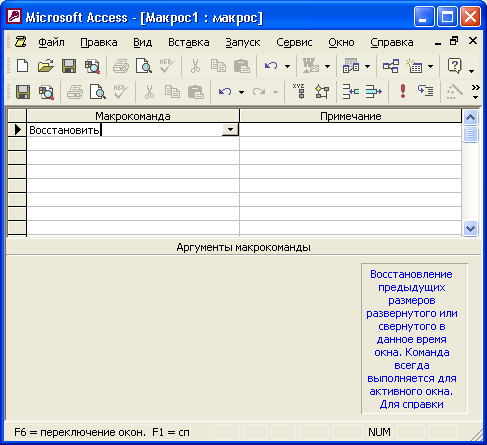Open the Макрокоманда combo box dropdown arrow

230,130
